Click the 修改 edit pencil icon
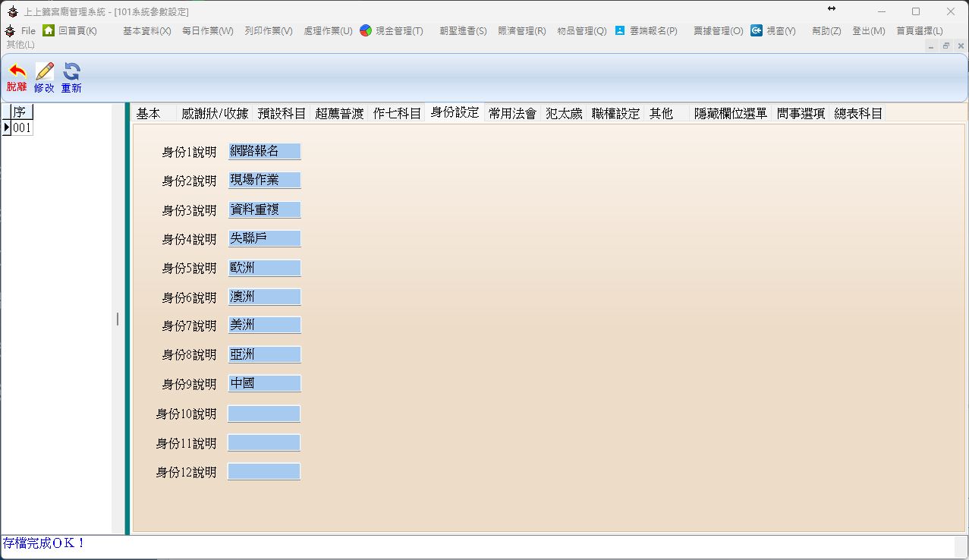The height and width of the screenshot is (560, 969). pos(44,72)
